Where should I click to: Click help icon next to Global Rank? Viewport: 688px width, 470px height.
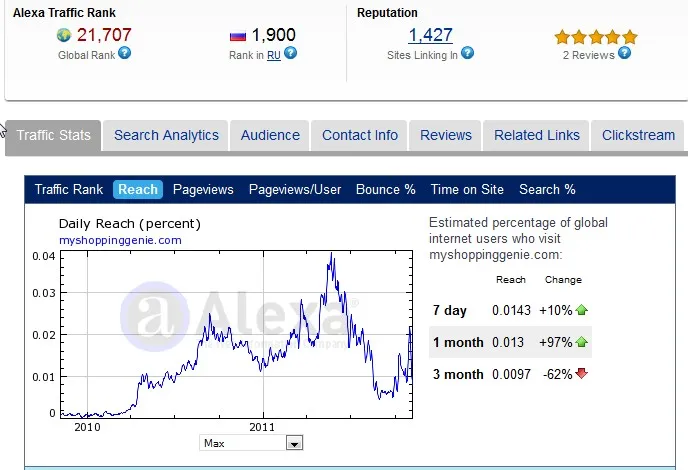coord(125,53)
